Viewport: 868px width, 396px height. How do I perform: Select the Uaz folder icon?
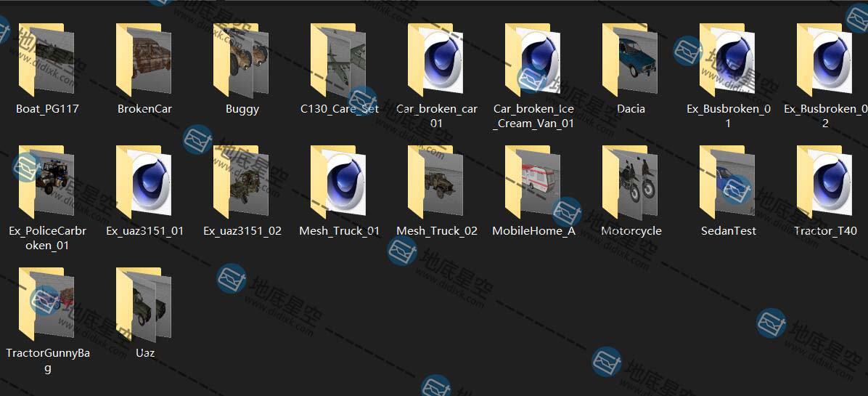144,304
